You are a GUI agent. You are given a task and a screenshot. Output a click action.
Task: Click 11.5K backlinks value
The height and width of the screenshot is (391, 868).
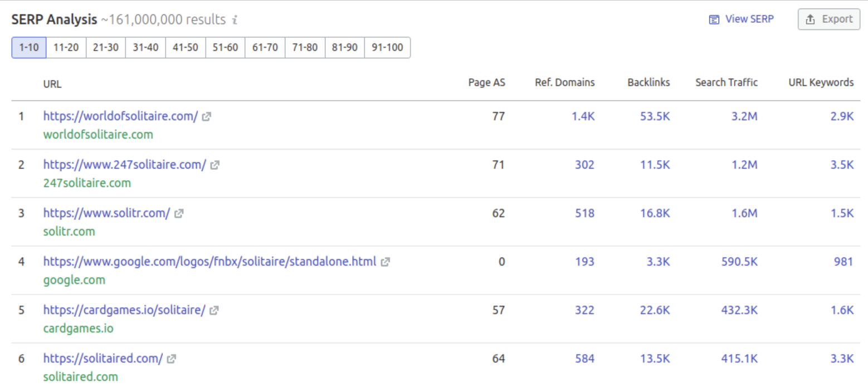(x=655, y=165)
